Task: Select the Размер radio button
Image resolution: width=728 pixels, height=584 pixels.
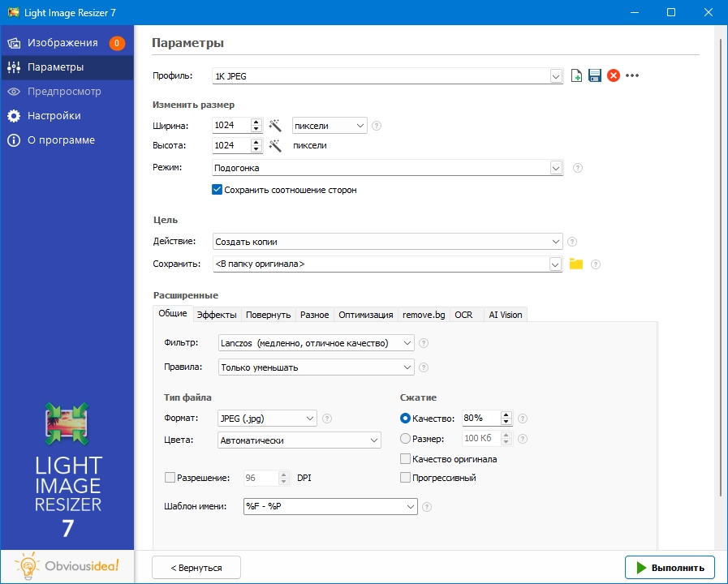Action: coord(405,438)
